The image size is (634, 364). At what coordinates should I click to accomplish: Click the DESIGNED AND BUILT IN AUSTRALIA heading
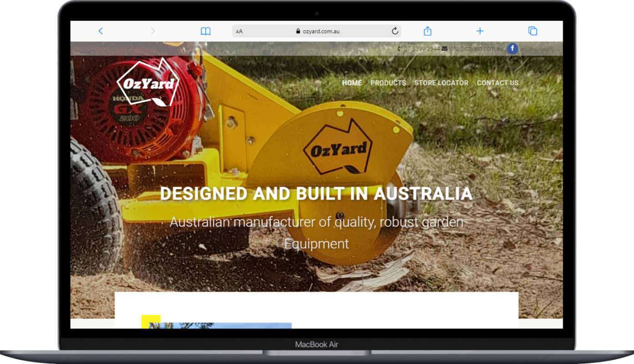316,194
